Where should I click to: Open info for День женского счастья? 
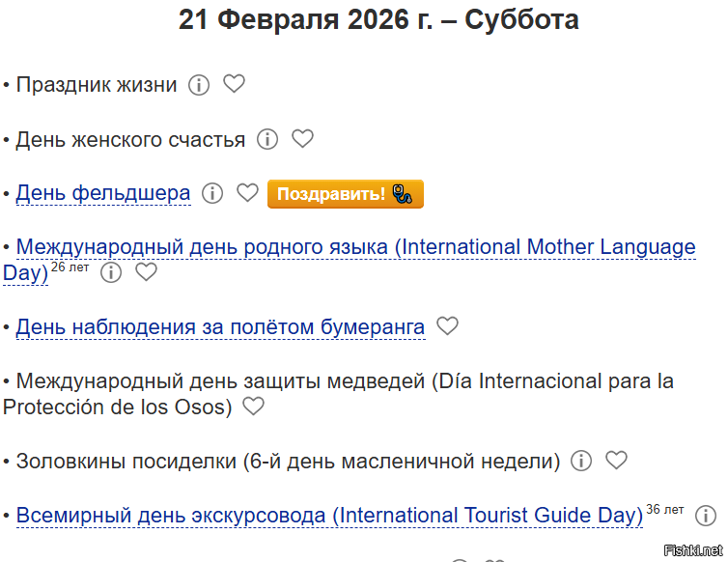click(267, 139)
